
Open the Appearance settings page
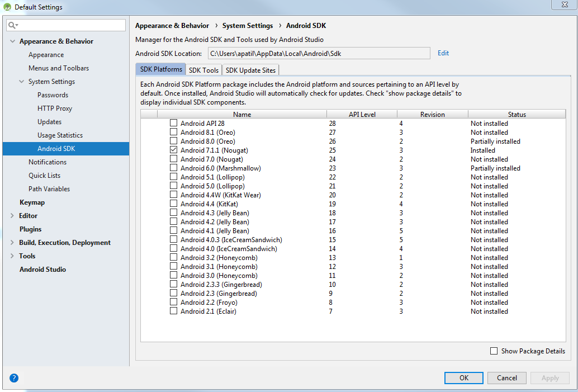[46, 55]
